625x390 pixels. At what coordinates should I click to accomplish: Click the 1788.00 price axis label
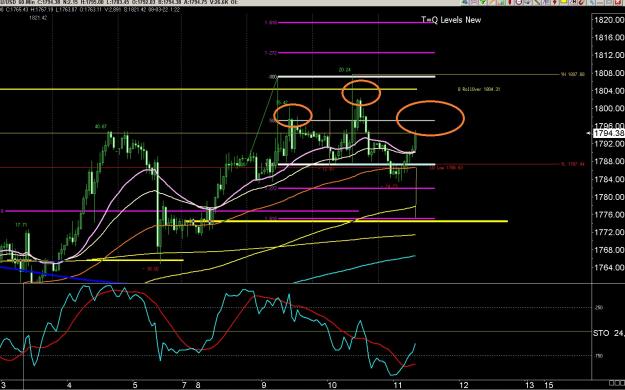pyautogui.click(x=609, y=162)
